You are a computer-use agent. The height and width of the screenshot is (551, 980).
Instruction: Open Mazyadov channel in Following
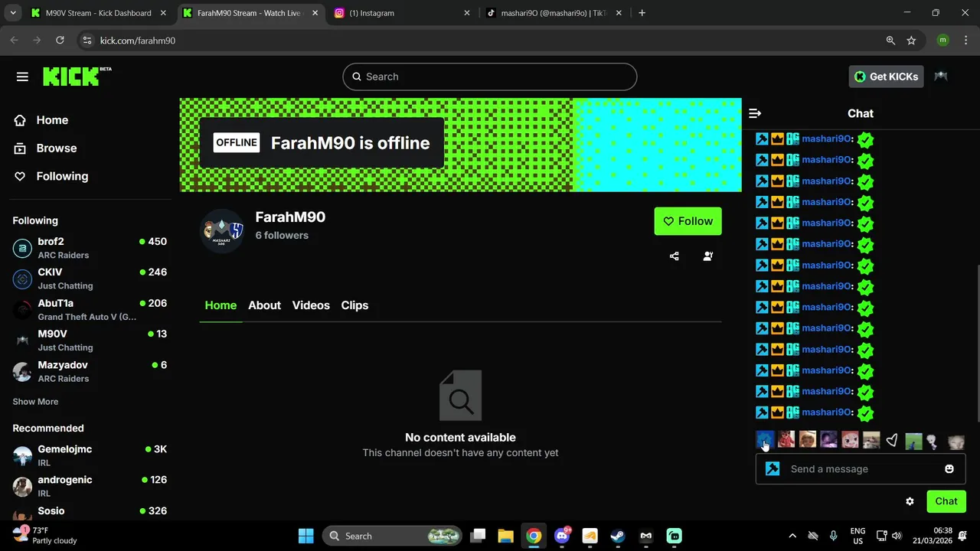pyautogui.click(x=90, y=371)
